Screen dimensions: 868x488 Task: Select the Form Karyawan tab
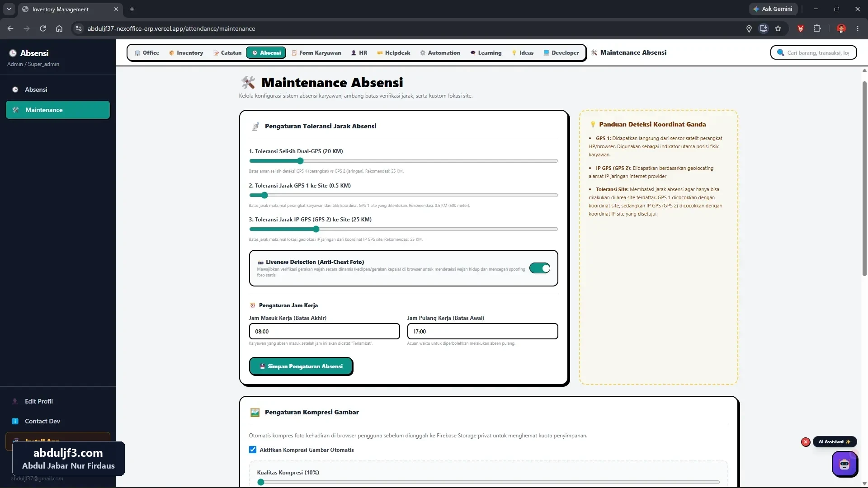(316, 53)
